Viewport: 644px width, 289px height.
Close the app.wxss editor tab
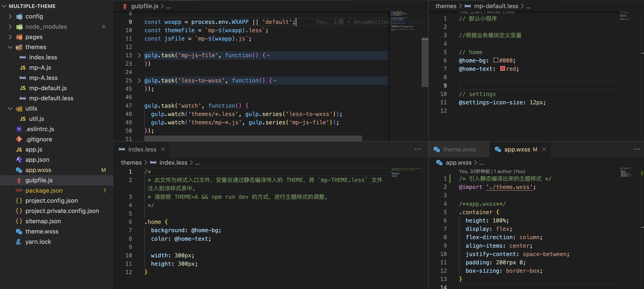pos(544,149)
